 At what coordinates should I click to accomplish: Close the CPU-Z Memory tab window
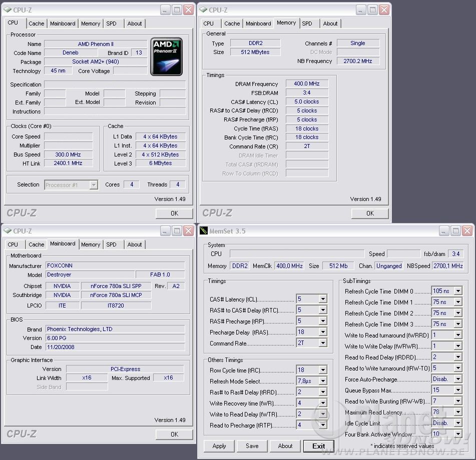pyautogui.click(x=384, y=10)
